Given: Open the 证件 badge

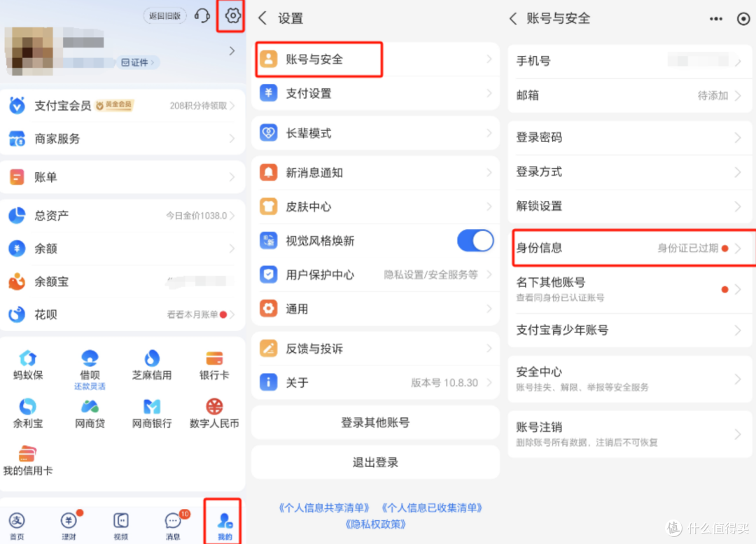Looking at the screenshot, I should click(x=137, y=62).
